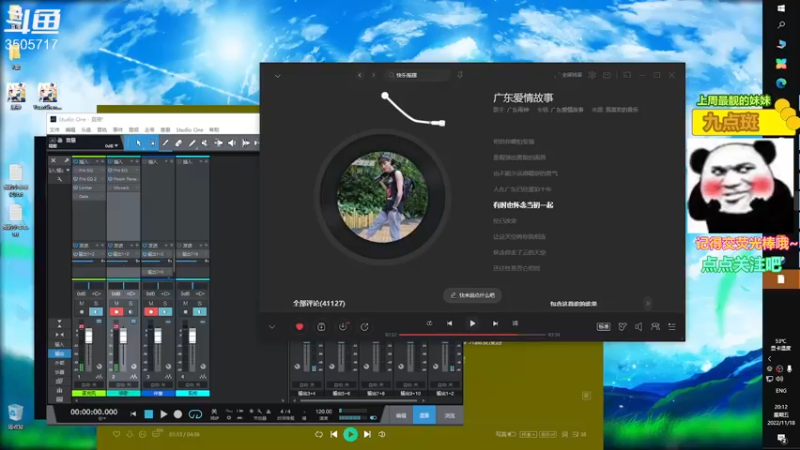Click Return to Zero in Studio One transport

pos(133,414)
